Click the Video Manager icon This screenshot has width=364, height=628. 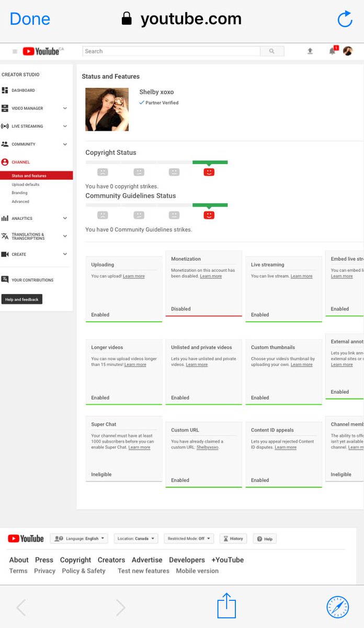click(x=5, y=108)
